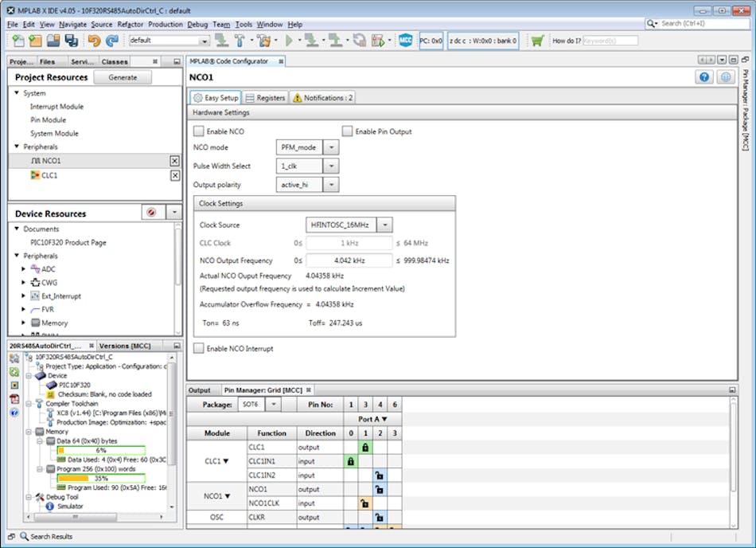Click the help question mark in NCO1 panel
Viewport: 756px width, 548px height.
tap(703, 76)
